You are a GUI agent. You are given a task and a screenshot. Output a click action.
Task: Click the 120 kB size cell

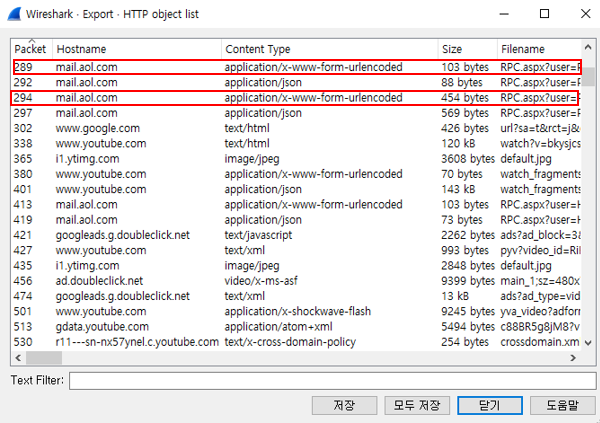[458, 144]
